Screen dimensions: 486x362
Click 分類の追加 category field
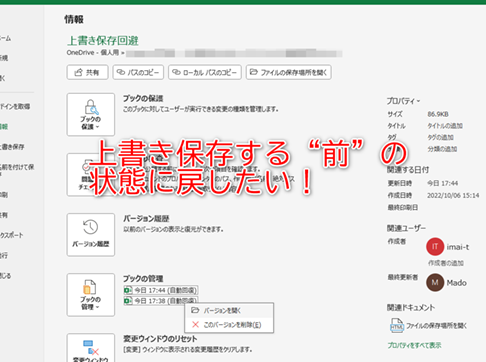tap(442, 149)
